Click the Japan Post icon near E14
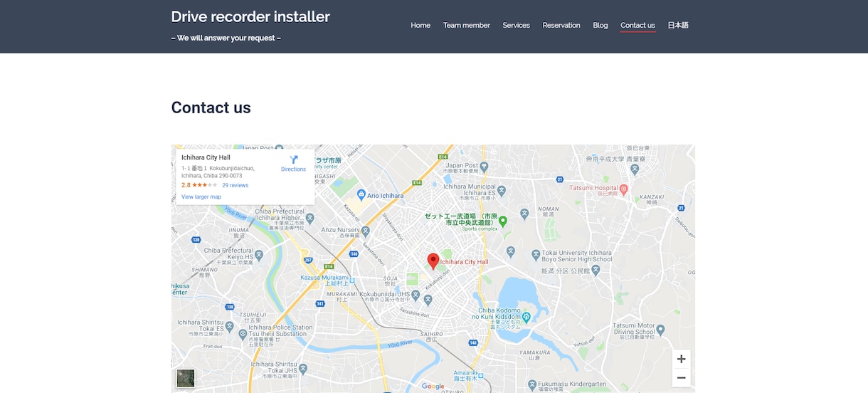The image size is (868, 393). click(x=485, y=167)
